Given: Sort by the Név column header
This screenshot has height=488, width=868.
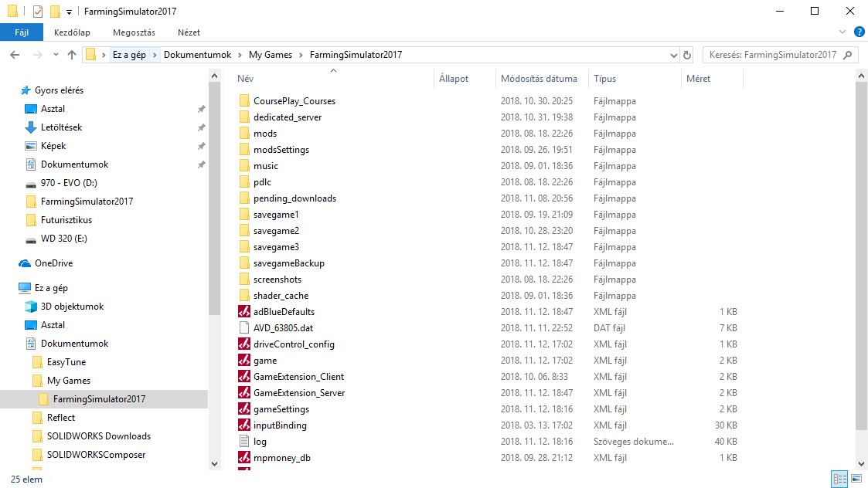Looking at the screenshot, I should click(245, 79).
